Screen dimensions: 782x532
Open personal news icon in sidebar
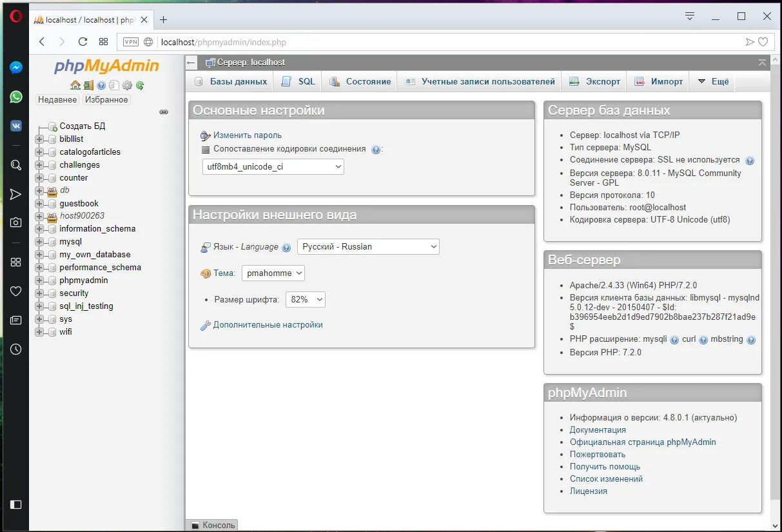pos(16,320)
